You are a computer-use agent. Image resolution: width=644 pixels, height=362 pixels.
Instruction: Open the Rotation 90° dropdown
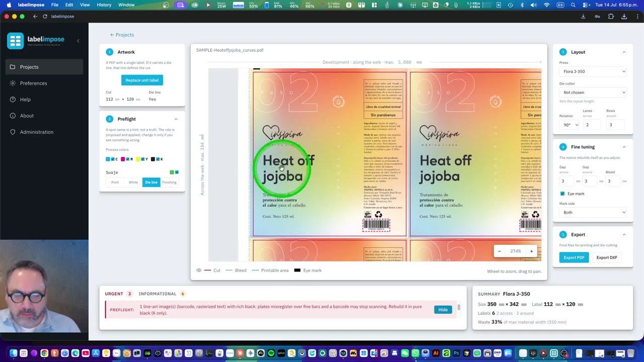570,125
